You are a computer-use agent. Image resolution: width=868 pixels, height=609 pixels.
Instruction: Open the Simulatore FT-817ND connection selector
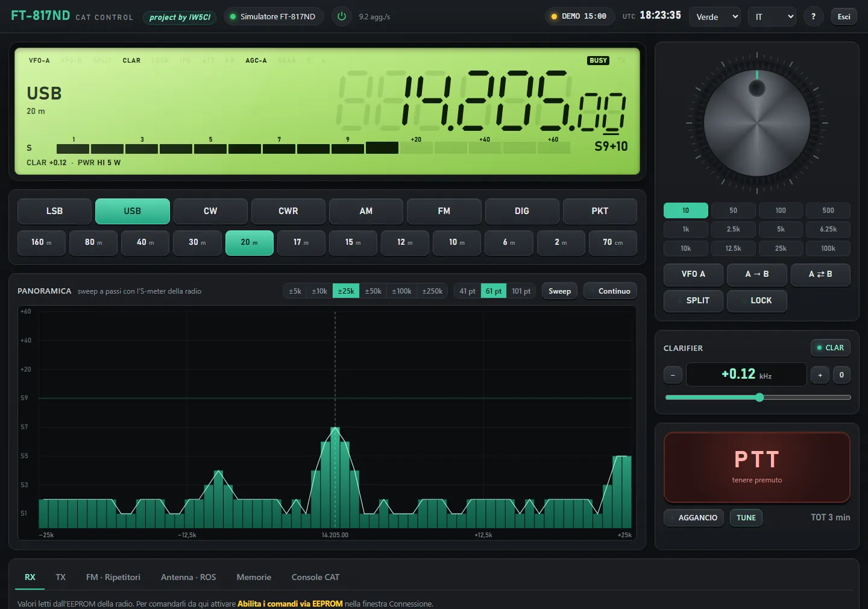(274, 16)
